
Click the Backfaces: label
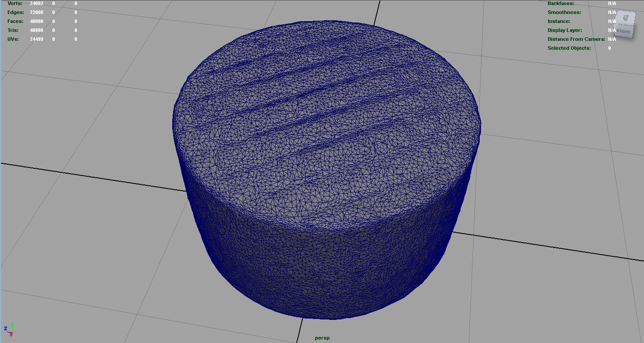pyautogui.click(x=561, y=3)
